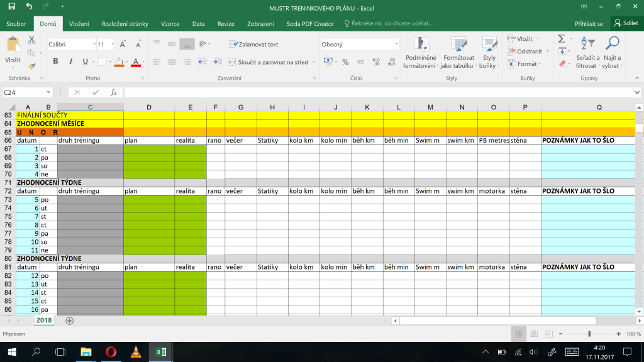644x362 pixels.
Task: Click the formula bar input field
Action: (x=379, y=93)
